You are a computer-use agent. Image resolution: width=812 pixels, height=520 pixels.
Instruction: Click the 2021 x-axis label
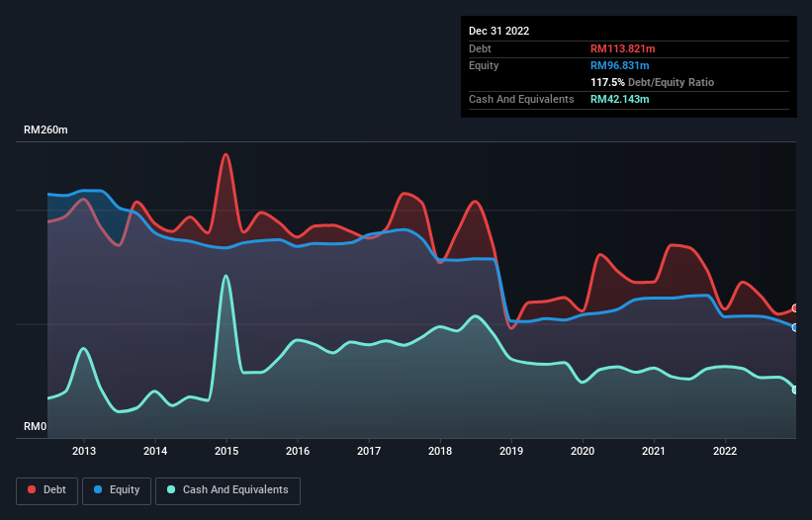[x=654, y=451]
